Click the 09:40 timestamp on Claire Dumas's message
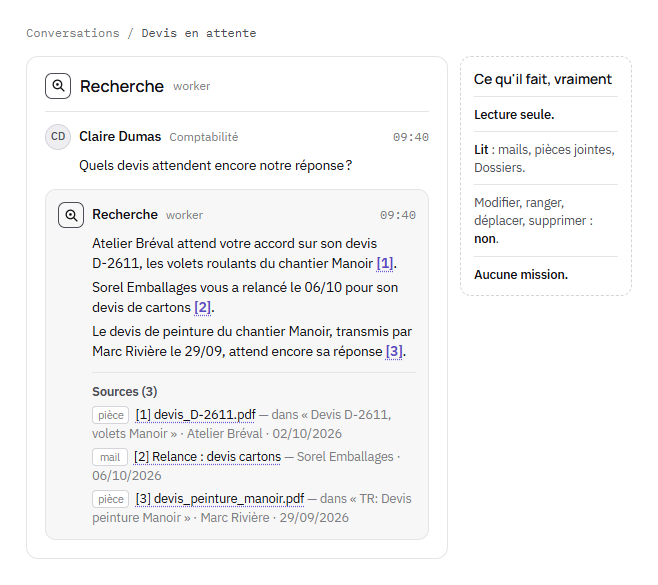The width and height of the screenshot is (658, 585). (411, 137)
